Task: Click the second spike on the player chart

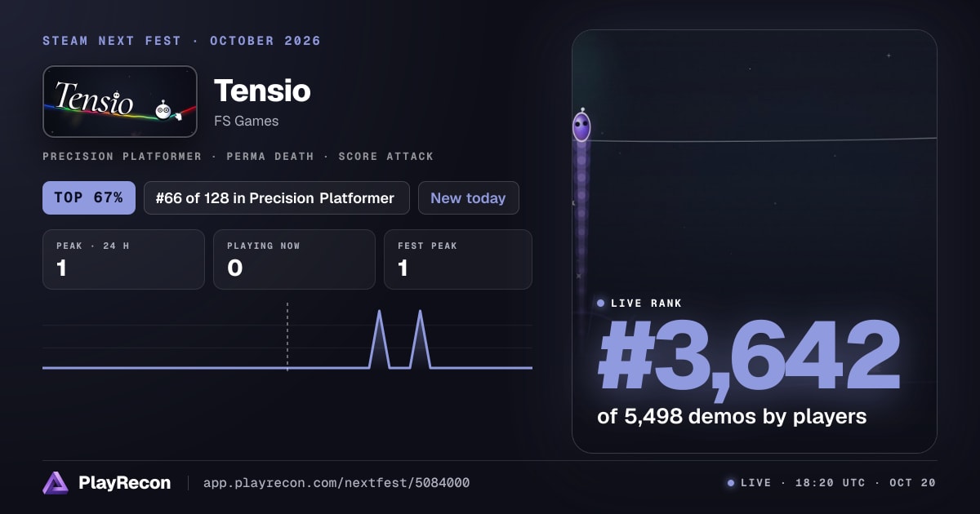Action: click(x=420, y=339)
